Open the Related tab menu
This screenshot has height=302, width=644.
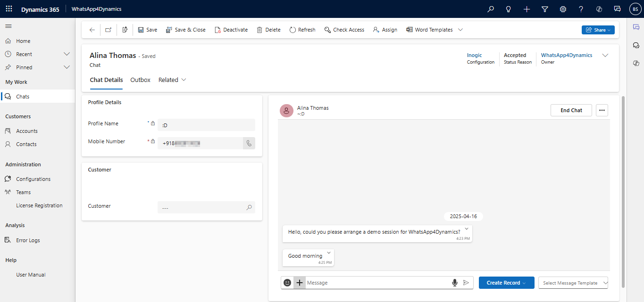point(172,80)
